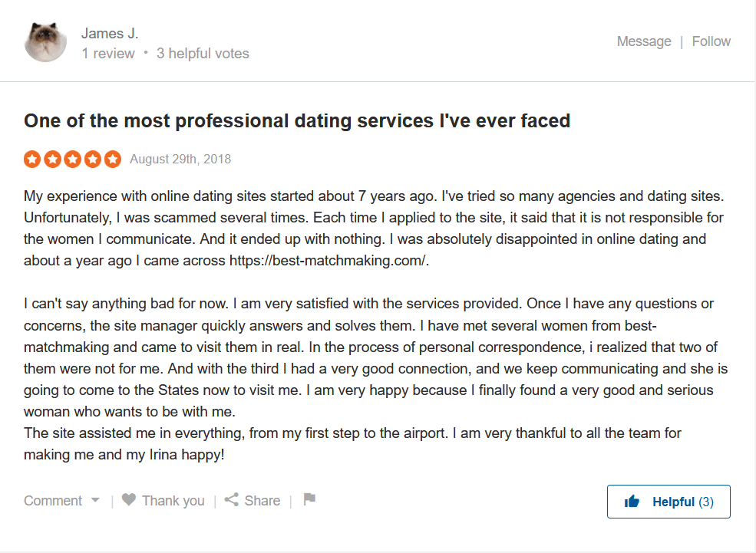The image size is (756, 553).
Task: Click the Share text label
Action: tap(262, 501)
